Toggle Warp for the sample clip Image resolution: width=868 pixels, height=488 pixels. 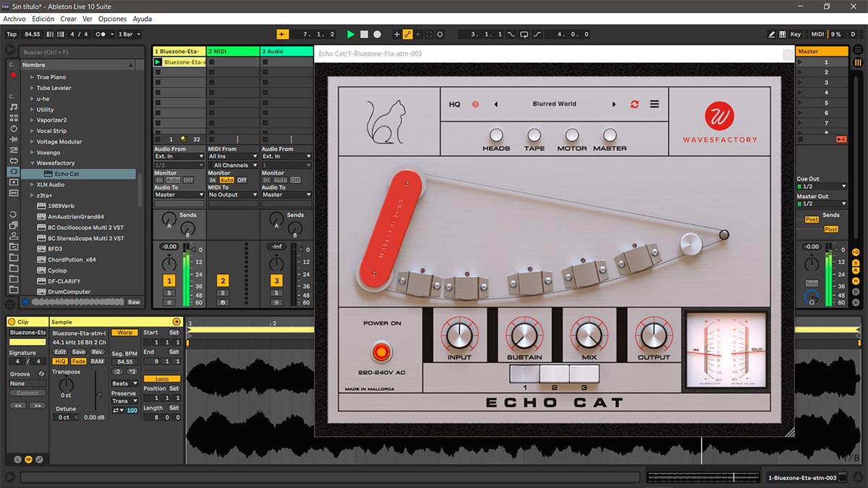(125, 333)
